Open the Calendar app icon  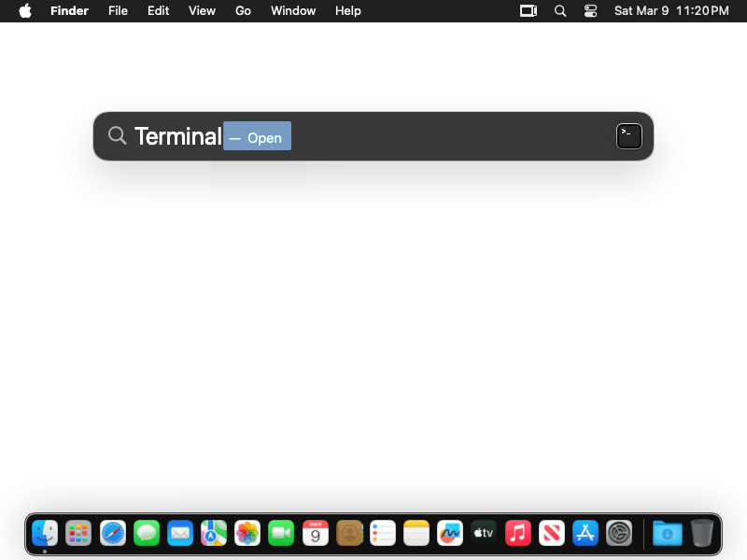316,533
